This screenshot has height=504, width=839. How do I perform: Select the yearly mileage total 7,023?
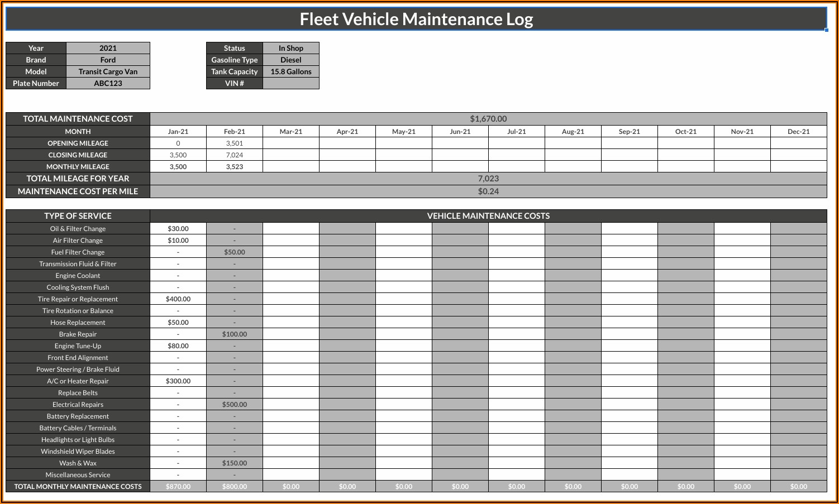coord(488,179)
